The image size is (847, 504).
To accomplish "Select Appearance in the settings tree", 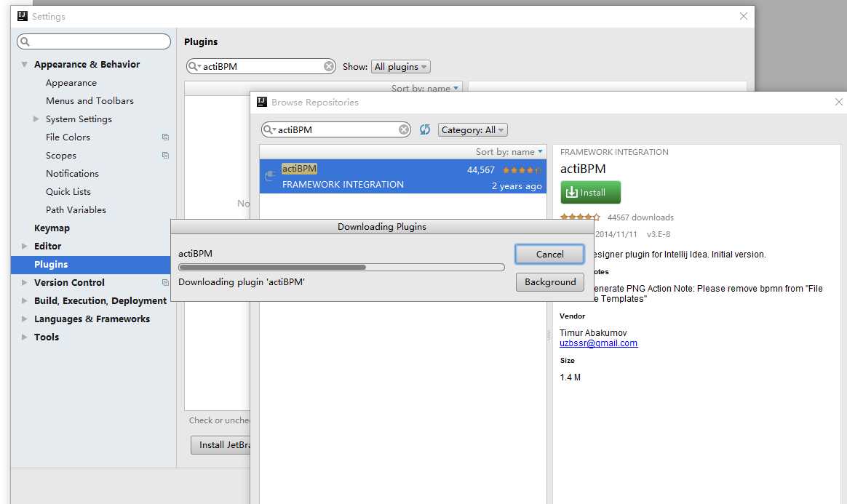I will [71, 83].
